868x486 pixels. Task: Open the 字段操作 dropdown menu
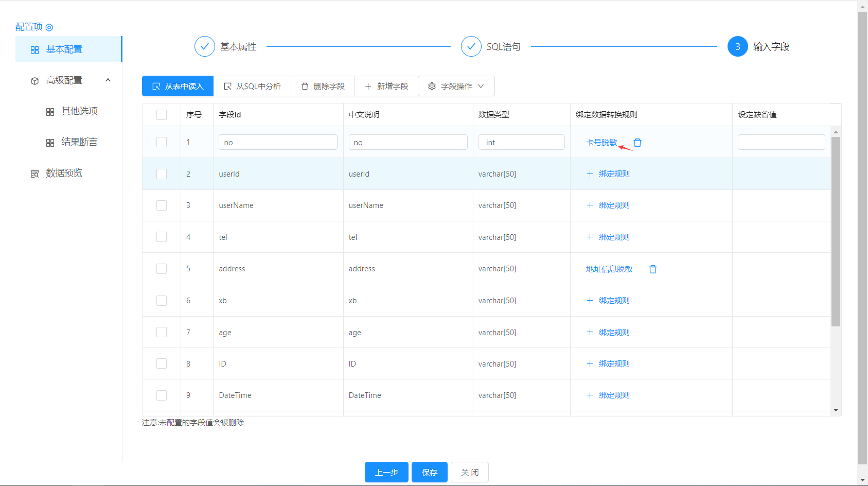tap(456, 86)
